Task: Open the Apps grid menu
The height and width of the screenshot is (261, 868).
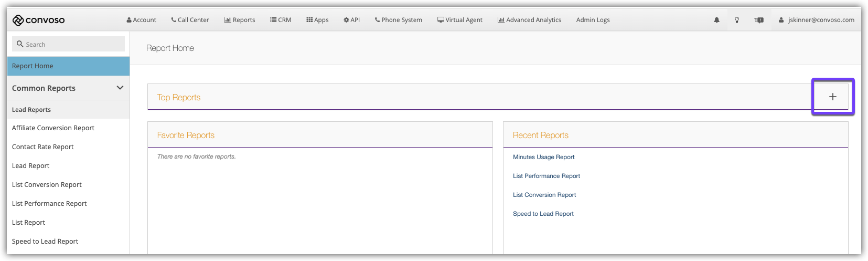Action: click(x=317, y=20)
